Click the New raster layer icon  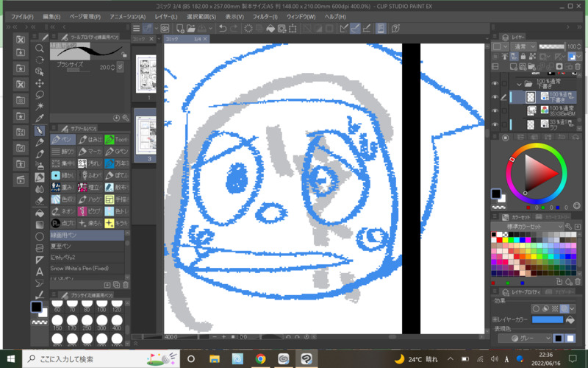click(513, 66)
